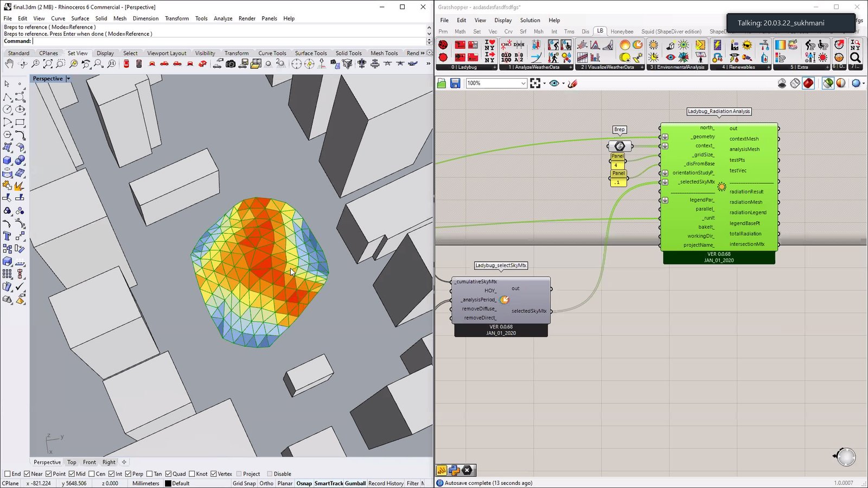Click the Gumball status bar button

355,483
